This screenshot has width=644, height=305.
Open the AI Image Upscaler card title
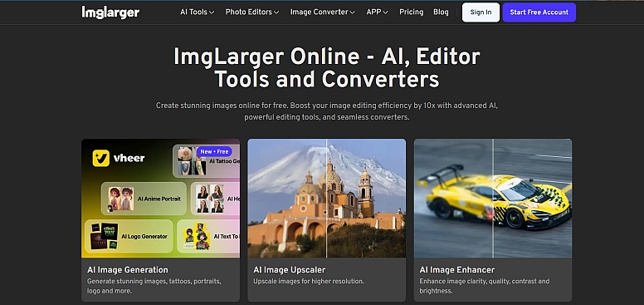290,270
